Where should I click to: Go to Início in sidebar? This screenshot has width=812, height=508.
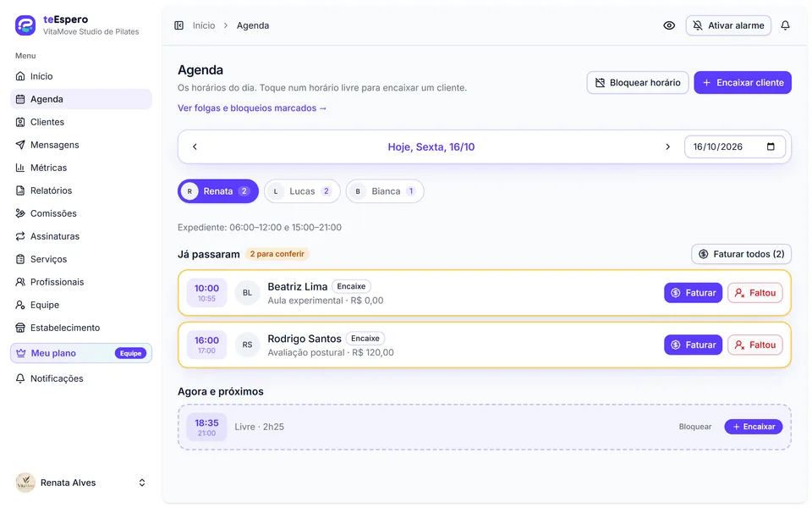(x=81, y=76)
